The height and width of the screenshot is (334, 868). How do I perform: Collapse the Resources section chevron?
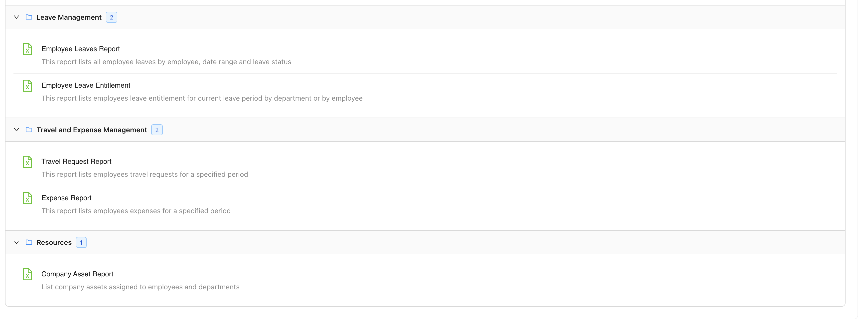click(16, 242)
